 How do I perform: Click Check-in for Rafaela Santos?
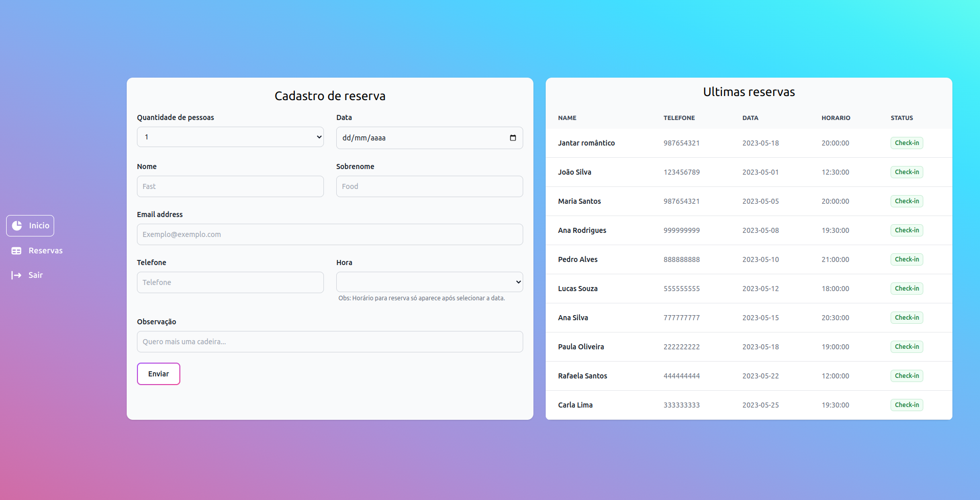point(907,376)
